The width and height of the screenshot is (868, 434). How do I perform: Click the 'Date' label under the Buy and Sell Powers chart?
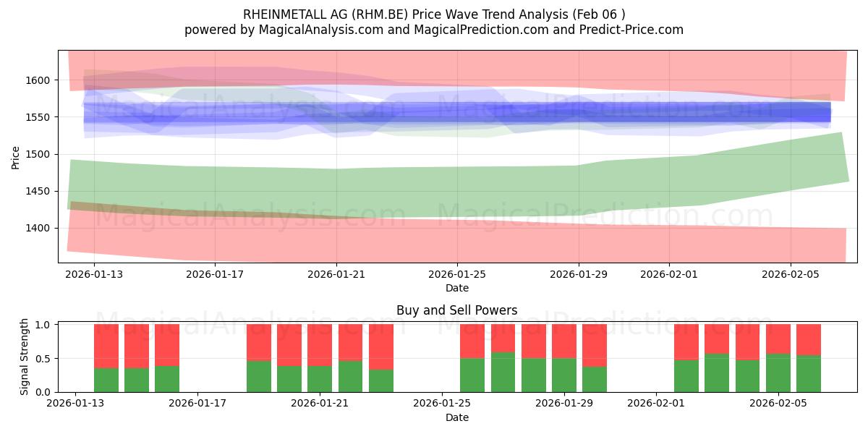457,417
